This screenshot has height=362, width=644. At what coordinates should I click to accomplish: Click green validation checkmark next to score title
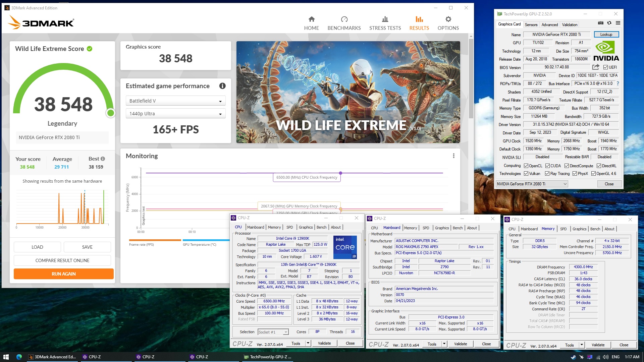click(90, 49)
